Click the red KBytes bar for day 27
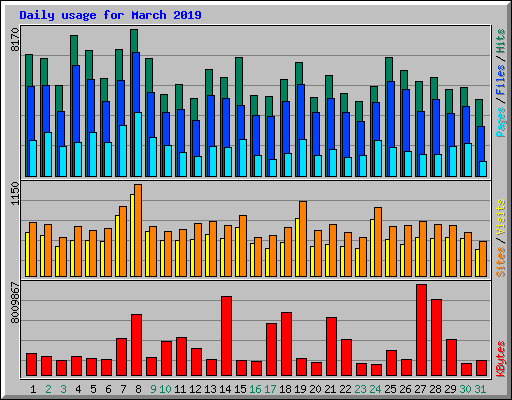This screenshot has width=512, height=400. click(x=421, y=330)
